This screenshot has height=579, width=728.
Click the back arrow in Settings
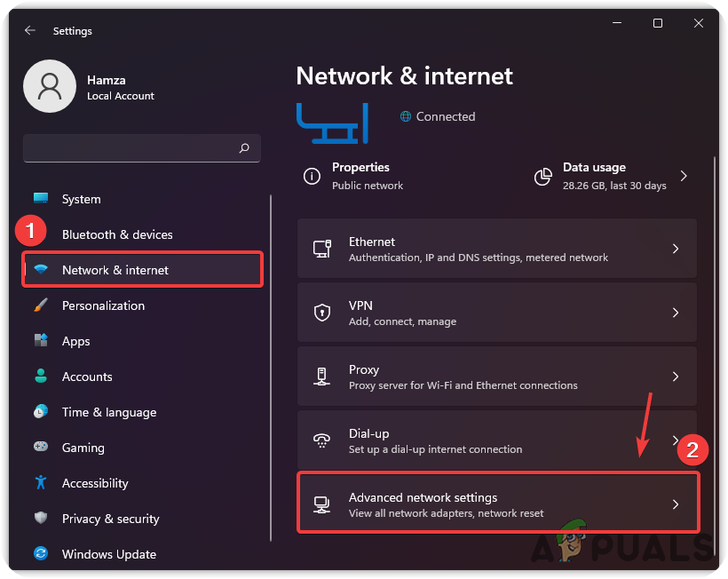(30, 30)
